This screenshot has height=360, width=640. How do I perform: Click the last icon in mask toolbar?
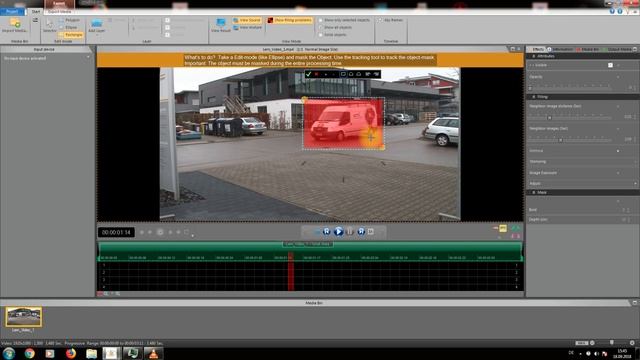(x=376, y=74)
